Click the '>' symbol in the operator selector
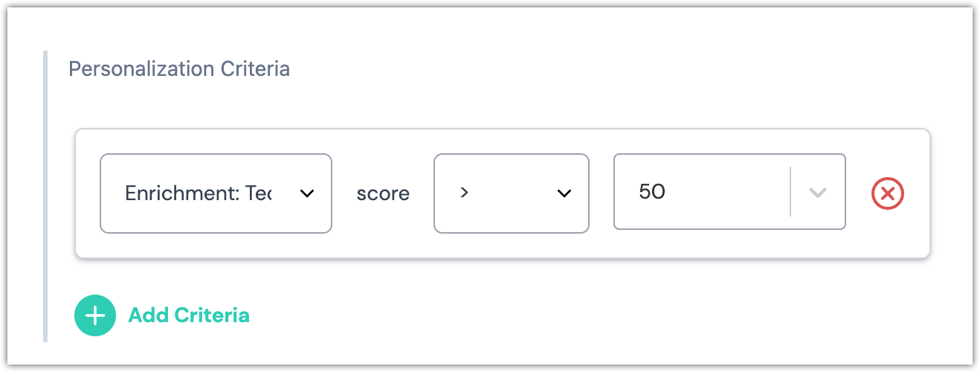This screenshot has width=980, height=372. click(x=464, y=193)
